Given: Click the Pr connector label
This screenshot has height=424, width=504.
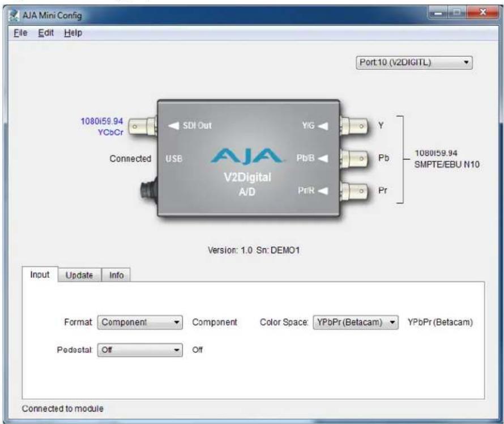Looking at the screenshot, I should 383,190.
